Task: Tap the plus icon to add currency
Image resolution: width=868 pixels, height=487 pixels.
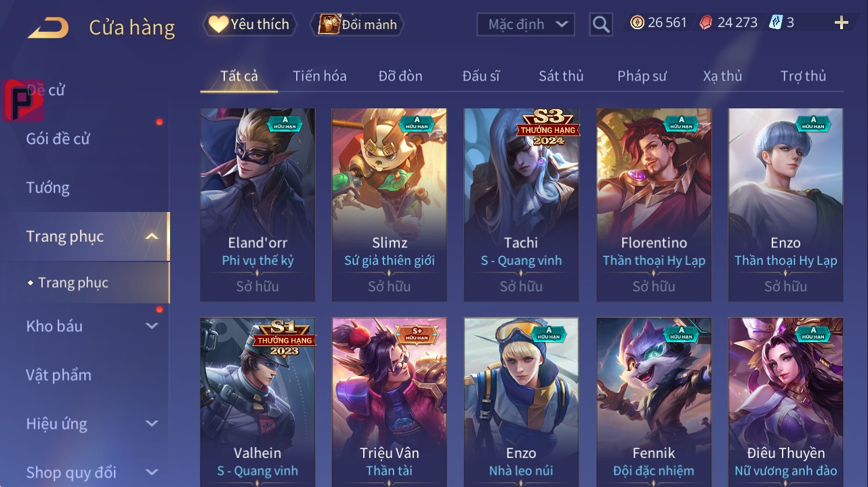Action: [842, 23]
